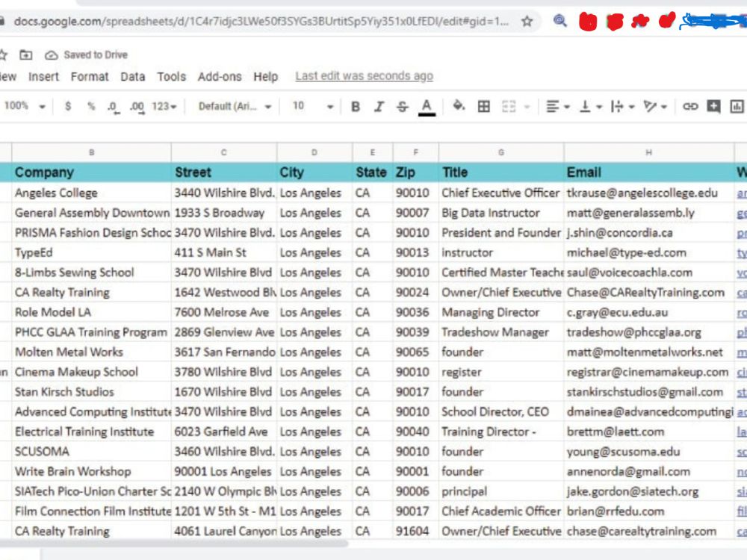Select the cell registrar@cinemamakeup.com
This screenshot has height=560, width=747.
649,372
